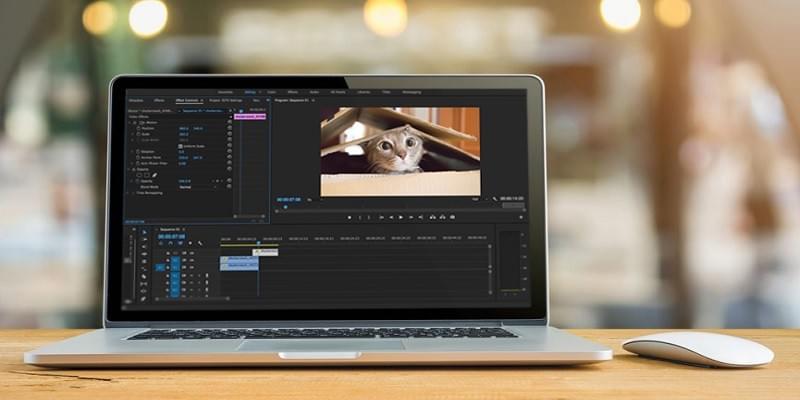Select the Selection tool in the Tools panel
This screenshot has width=800, height=400.
144,232
